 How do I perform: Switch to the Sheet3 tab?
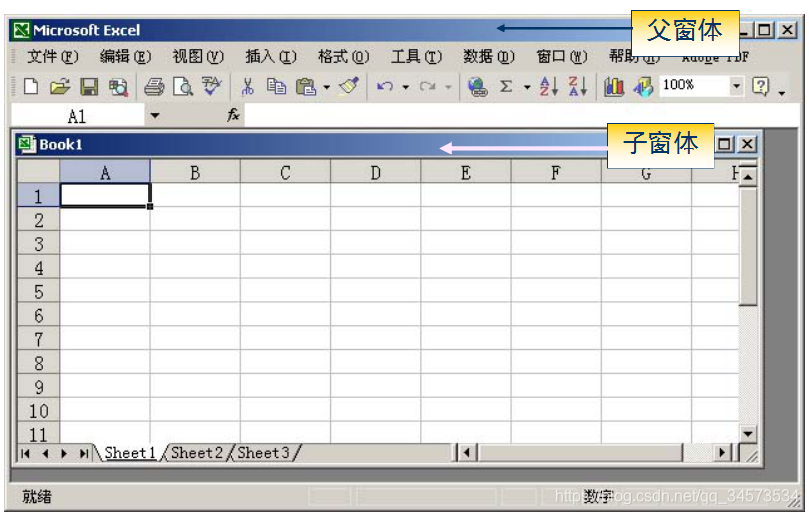click(x=263, y=453)
